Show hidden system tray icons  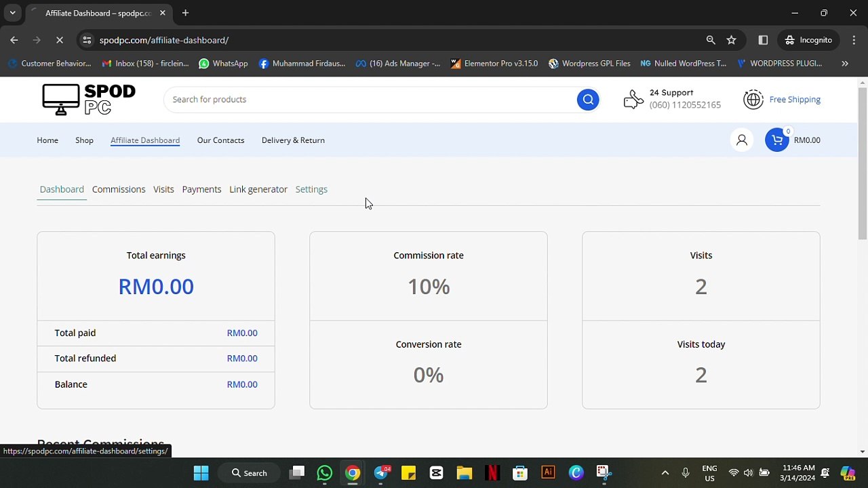point(665,472)
